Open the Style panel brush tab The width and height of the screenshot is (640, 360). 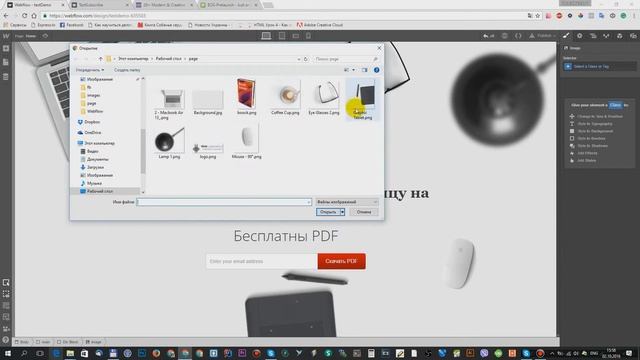click(566, 36)
